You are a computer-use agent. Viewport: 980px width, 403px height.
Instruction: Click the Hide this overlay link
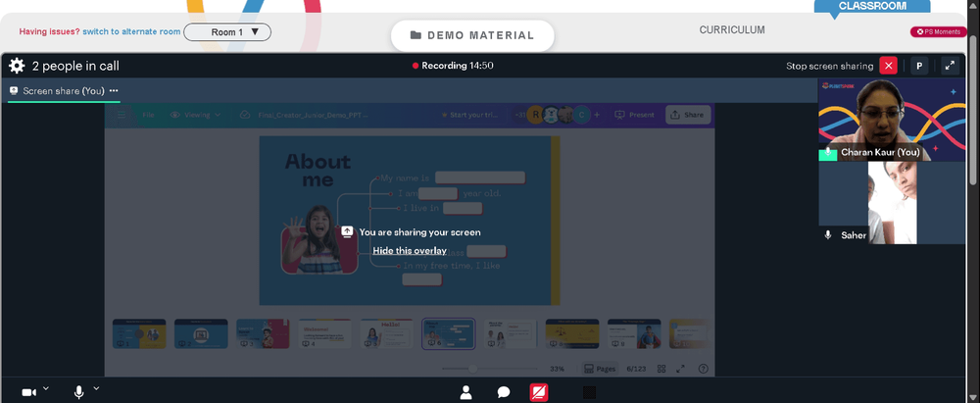pyautogui.click(x=410, y=251)
